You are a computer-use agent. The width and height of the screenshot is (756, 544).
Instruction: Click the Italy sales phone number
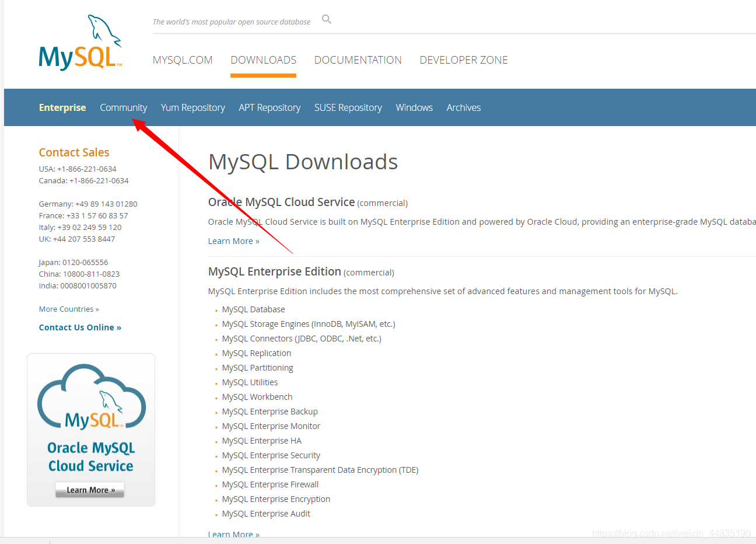coord(89,227)
